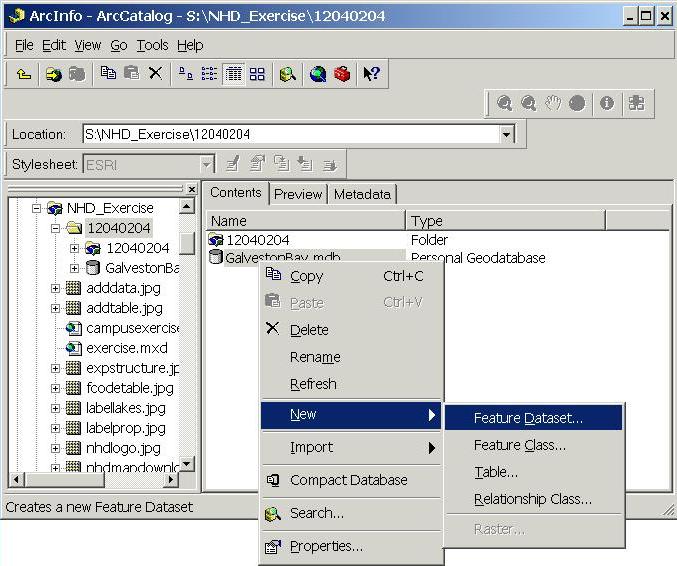Expand the GalvestonBay geodatabase tree node
The image size is (677, 566).
pos(75,268)
